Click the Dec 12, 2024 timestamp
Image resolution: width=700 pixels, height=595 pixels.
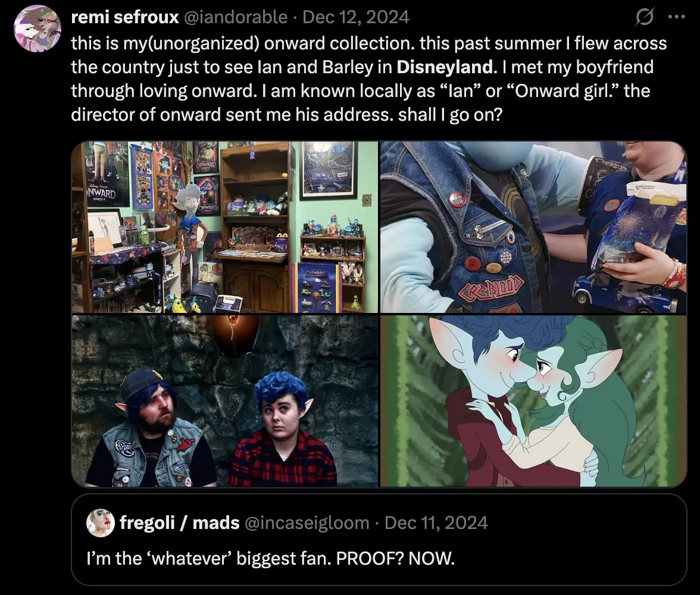[356, 17]
